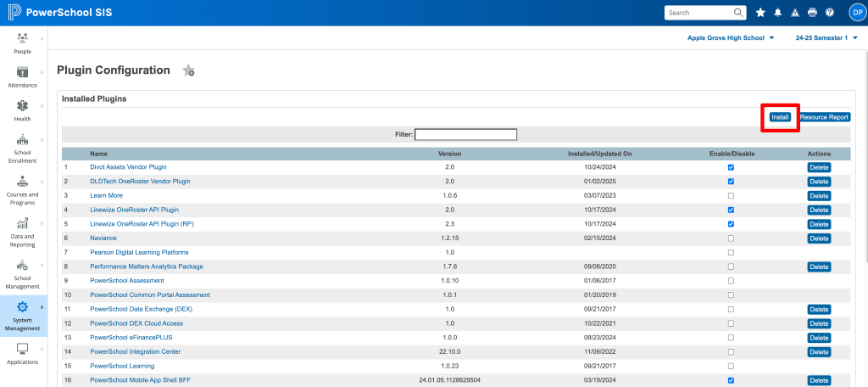This screenshot has width=868, height=387.
Task: Click the PowerSchool logo icon
Action: 15,12
